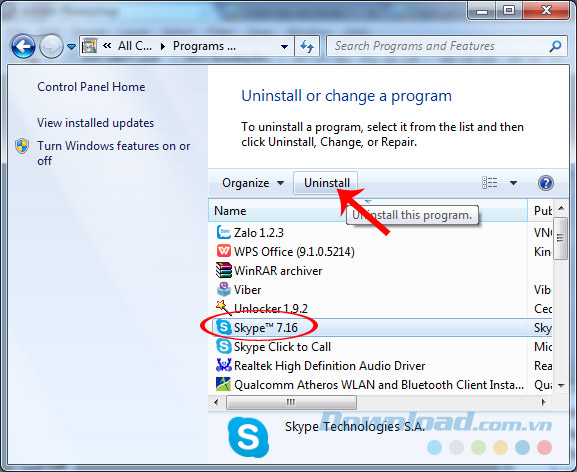Click the 'Vib' publisher cell for Viber
The width and height of the screenshot is (577, 472).
point(542,290)
